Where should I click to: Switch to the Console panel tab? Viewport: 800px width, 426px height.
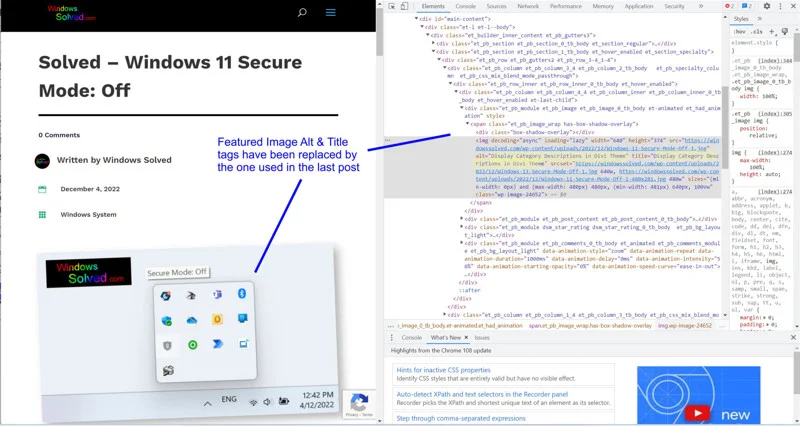(465, 6)
